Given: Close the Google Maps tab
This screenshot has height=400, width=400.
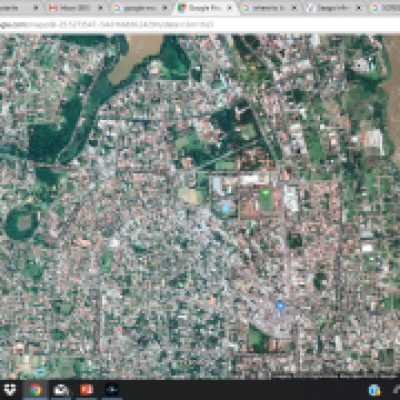Looking at the screenshot, I should [230, 8].
